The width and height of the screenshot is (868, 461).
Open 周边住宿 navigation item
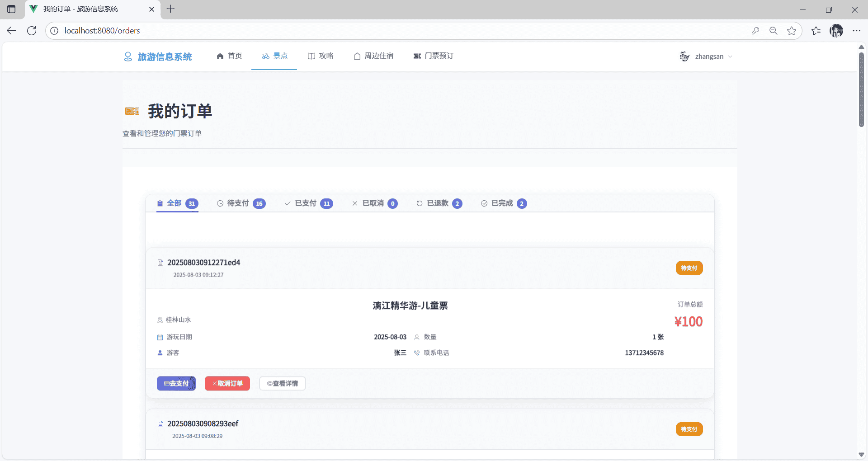(x=373, y=56)
